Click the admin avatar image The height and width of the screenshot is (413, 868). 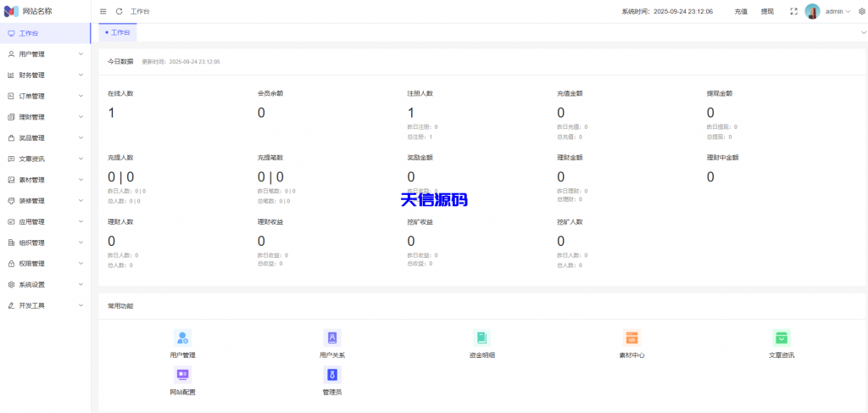coord(812,12)
